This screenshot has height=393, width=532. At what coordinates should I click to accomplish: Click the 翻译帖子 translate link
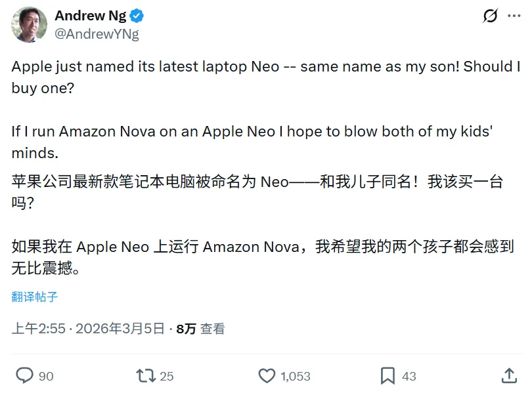(35, 297)
